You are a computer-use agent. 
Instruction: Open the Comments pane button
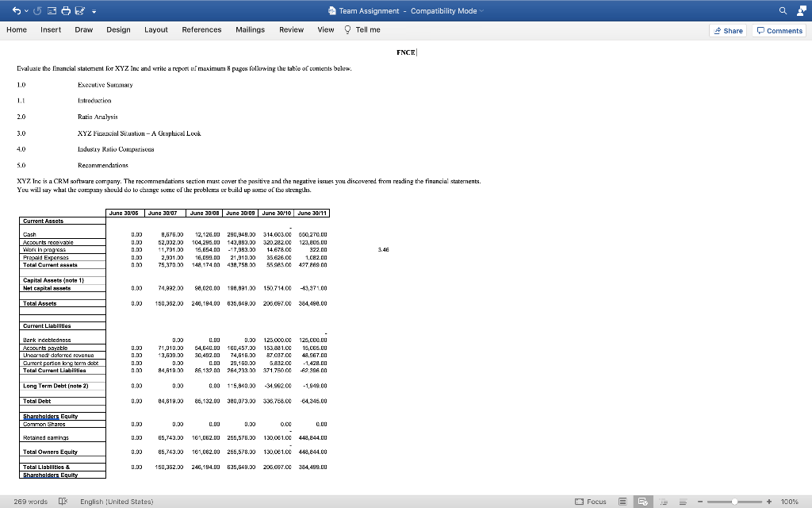(779, 31)
